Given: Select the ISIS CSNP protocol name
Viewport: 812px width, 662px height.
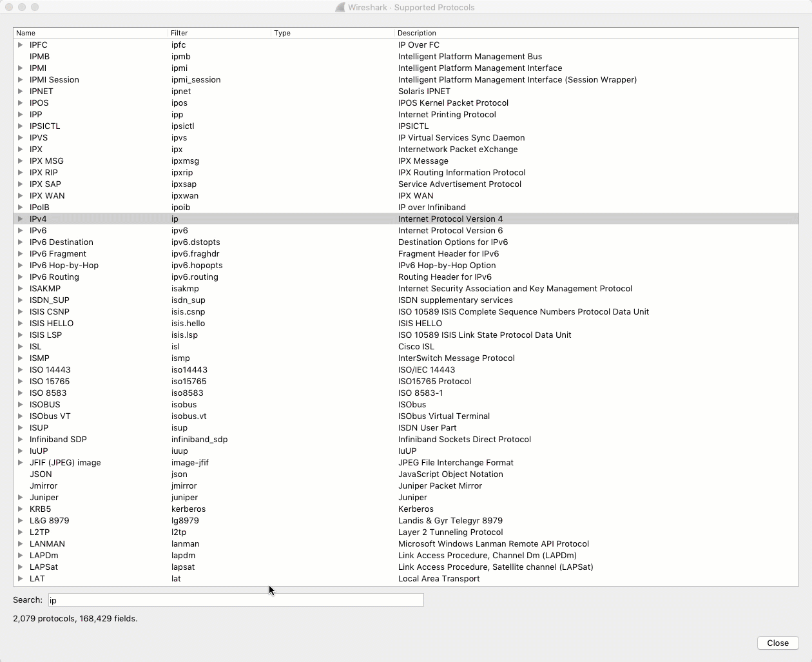Looking at the screenshot, I should pos(49,311).
